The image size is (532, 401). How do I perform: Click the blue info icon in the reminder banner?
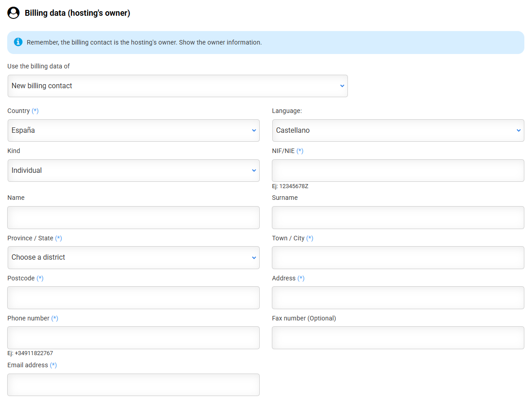[18, 42]
